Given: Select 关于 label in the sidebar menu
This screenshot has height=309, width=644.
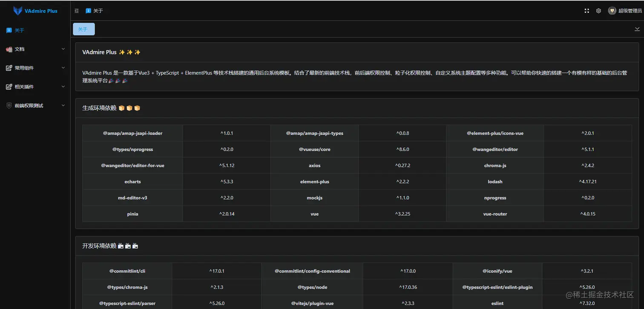Looking at the screenshot, I should click(20, 30).
